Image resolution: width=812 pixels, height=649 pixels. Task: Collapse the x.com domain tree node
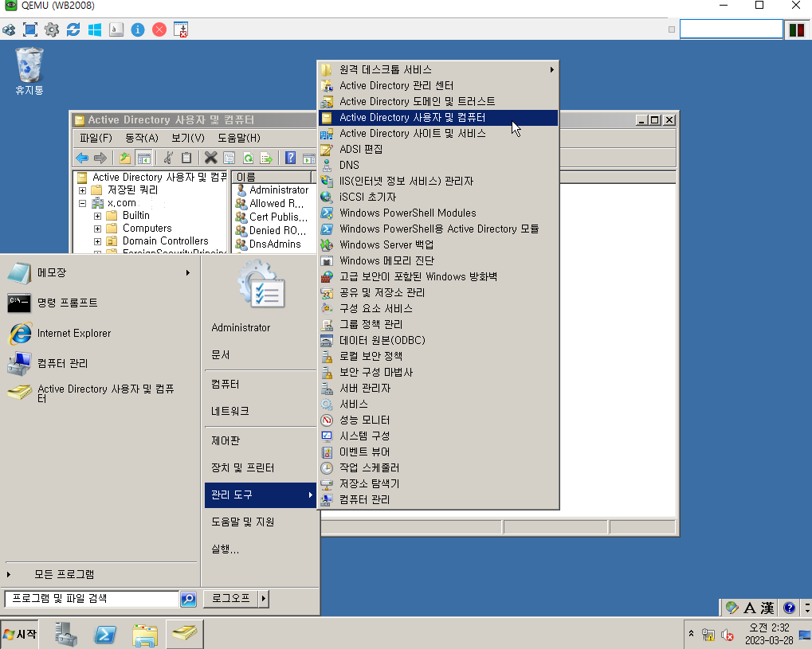pyautogui.click(x=82, y=203)
